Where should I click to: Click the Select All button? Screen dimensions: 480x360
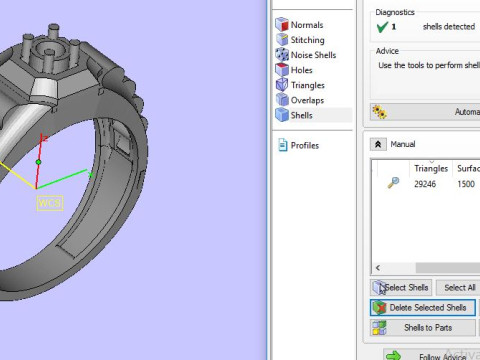tap(458, 288)
